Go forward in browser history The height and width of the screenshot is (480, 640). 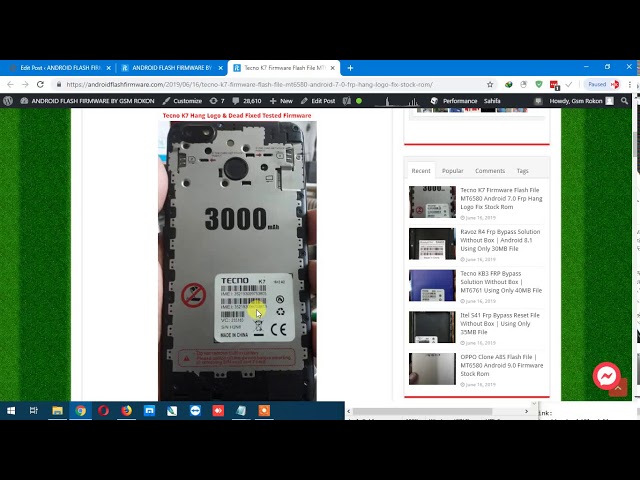pyautogui.click(x=25, y=84)
